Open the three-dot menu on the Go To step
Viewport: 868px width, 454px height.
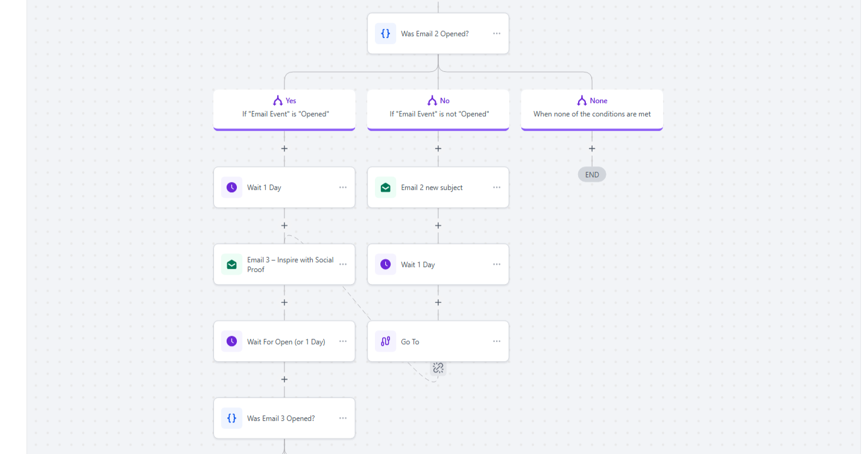497,342
